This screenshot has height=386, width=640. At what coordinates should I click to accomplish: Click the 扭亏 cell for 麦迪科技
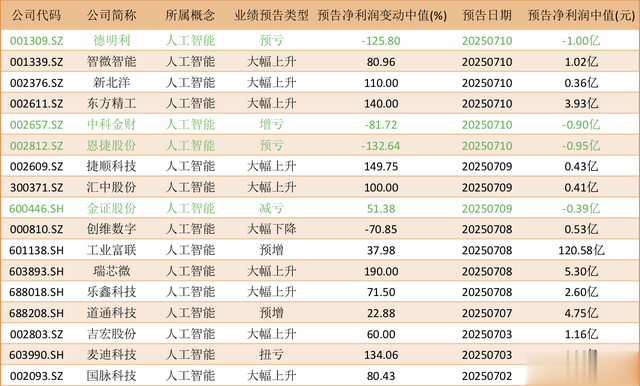tap(271, 355)
